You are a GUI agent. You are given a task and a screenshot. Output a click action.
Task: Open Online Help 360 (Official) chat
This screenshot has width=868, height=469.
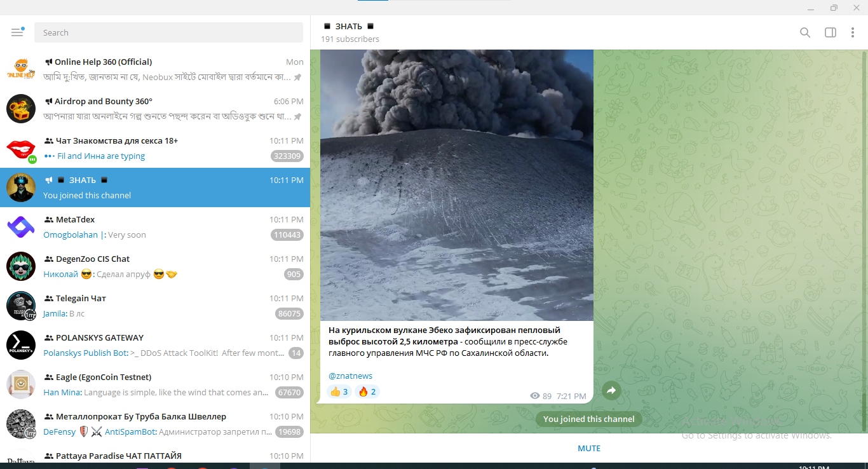click(155, 69)
